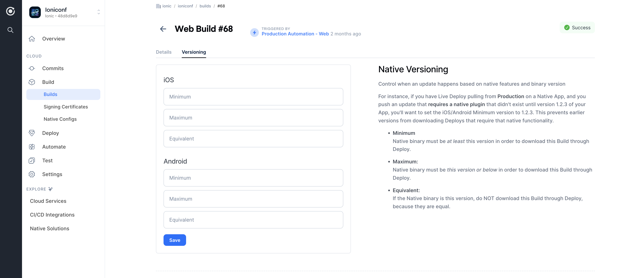Viewport: 644px width, 278px height.
Task: Click the back arrow navigation button
Action: 163,29
